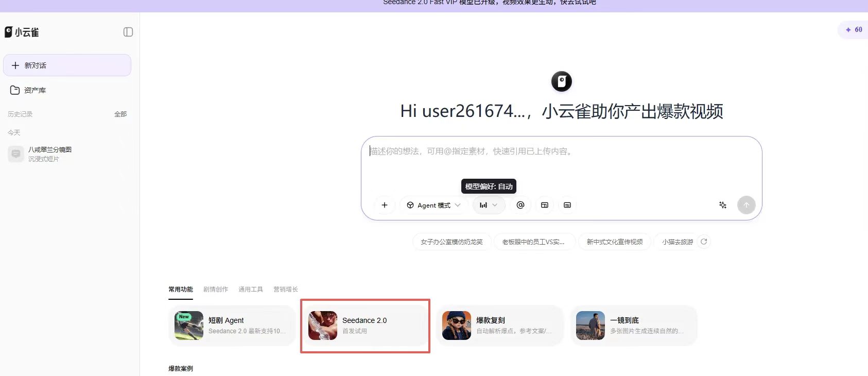Open the 短剧 Agent feature card
The width and height of the screenshot is (868, 376).
232,326
